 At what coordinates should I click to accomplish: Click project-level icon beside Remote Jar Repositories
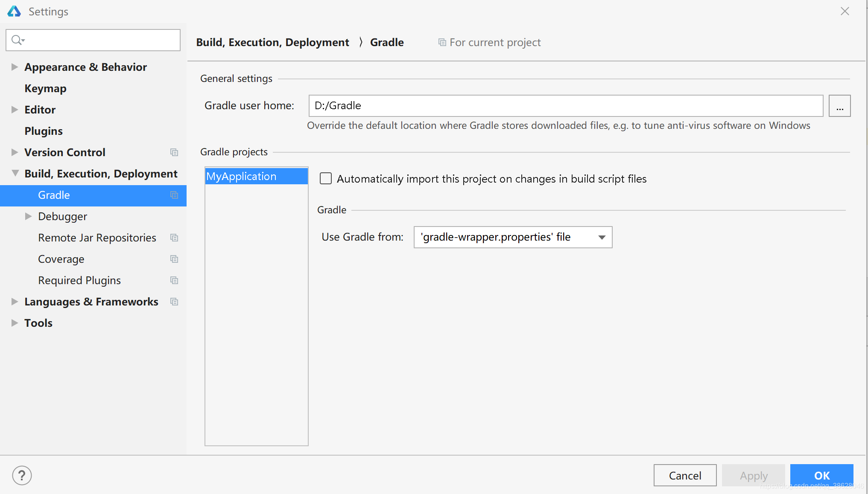tap(174, 238)
